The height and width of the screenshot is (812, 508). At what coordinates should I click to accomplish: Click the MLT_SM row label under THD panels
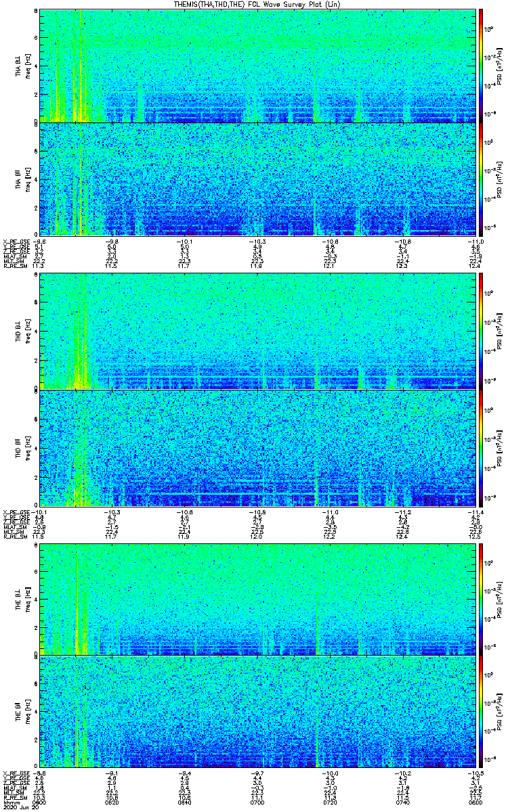[x=14, y=531]
